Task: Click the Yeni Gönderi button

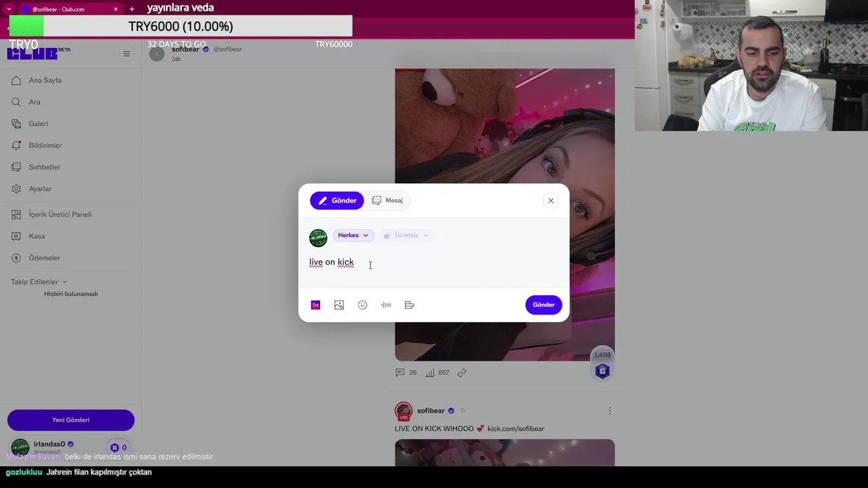Action: click(71, 420)
